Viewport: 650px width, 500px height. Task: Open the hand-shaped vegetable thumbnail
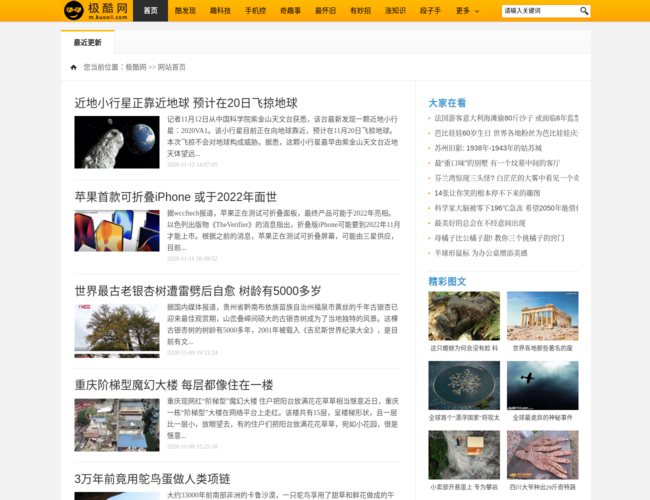[x=543, y=455]
